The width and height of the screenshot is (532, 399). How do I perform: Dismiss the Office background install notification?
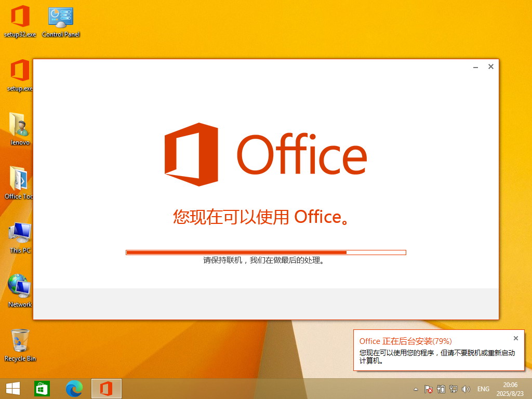(x=516, y=338)
